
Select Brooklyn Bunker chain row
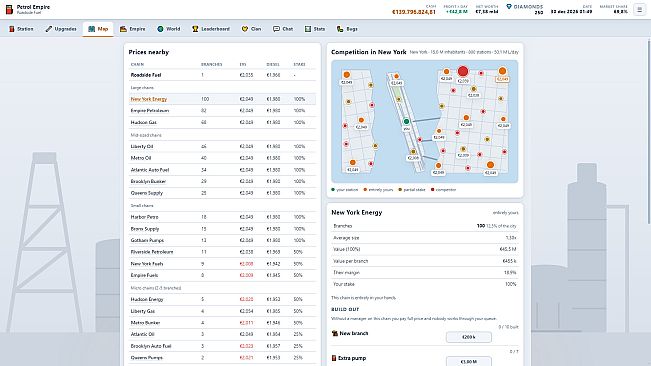(222, 181)
